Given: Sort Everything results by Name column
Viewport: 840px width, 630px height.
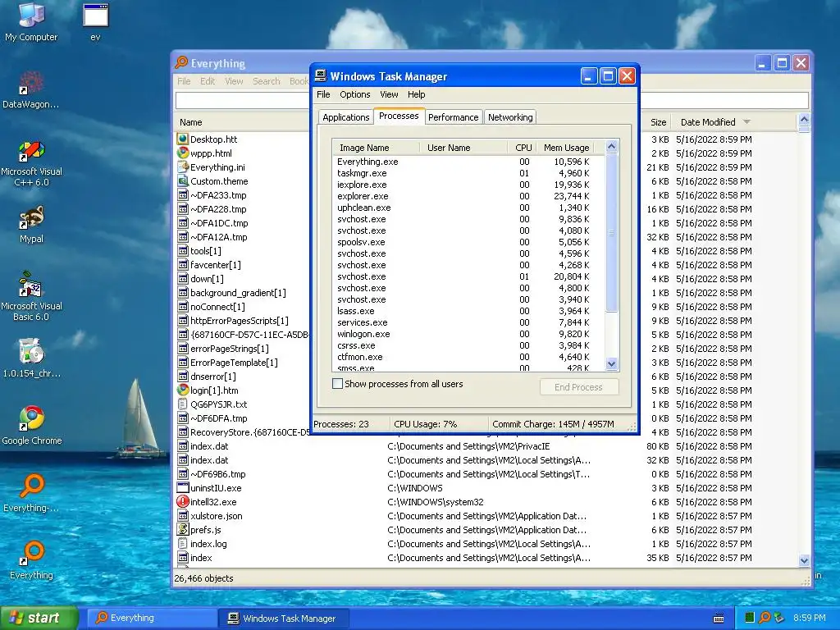Looking at the screenshot, I should pos(242,122).
